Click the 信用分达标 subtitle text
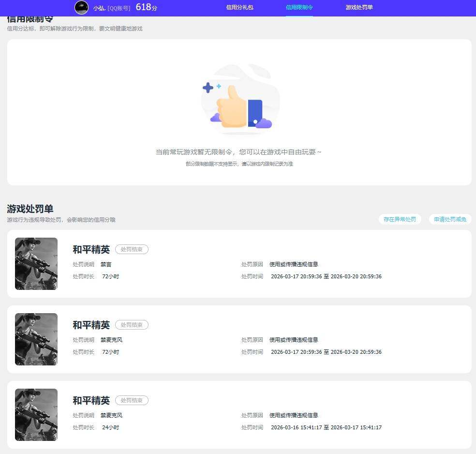 pos(74,29)
